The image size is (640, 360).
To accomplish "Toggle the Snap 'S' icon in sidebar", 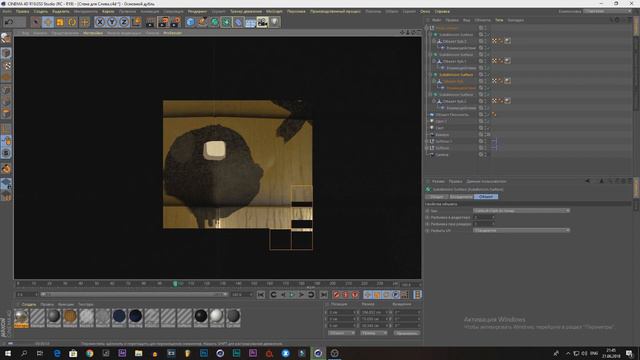I will click(x=6, y=153).
